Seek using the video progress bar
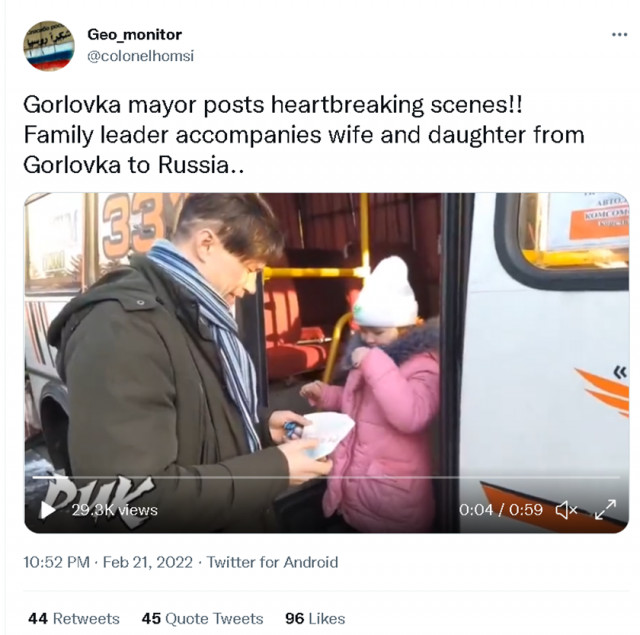Image resolution: width=640 pixels, height=635 pixels. click(x=326, y=477)
